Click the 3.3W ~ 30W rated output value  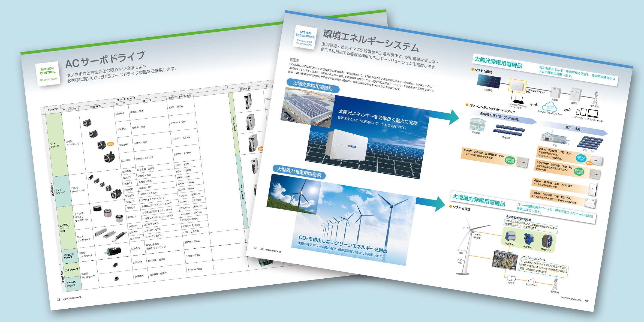click(x=195, y=270)
